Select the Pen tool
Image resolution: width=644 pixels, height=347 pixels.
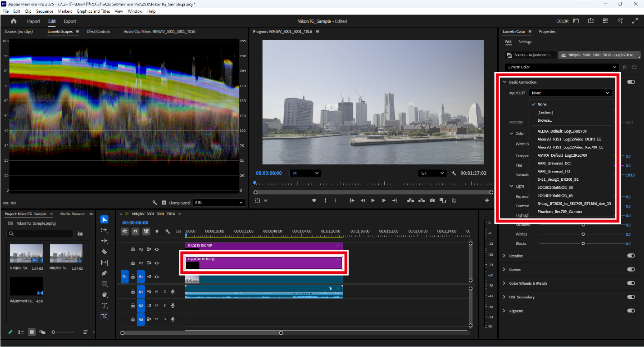point(104,273)
